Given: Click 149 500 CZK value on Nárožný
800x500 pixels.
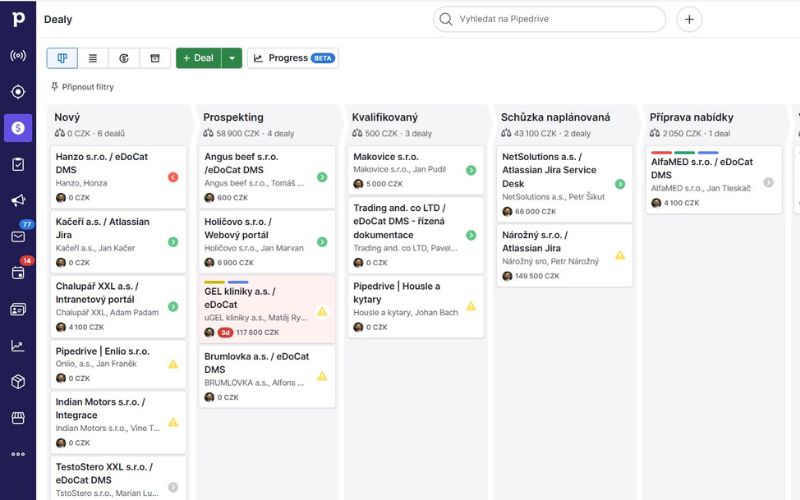Looking at the screenshot, I should point(537,276).
